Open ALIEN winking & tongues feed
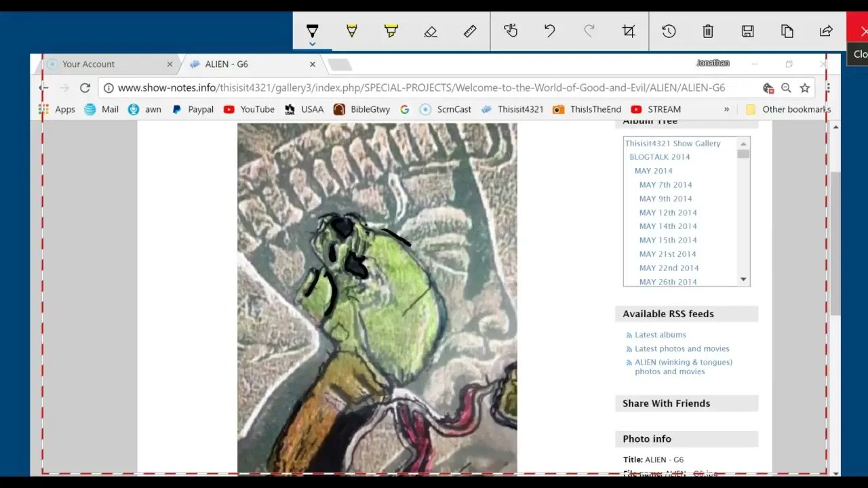 click(684, 367)
